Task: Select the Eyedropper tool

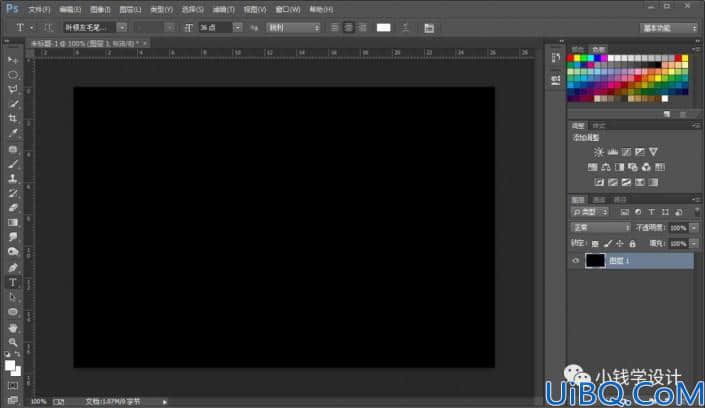Action: 13,134
